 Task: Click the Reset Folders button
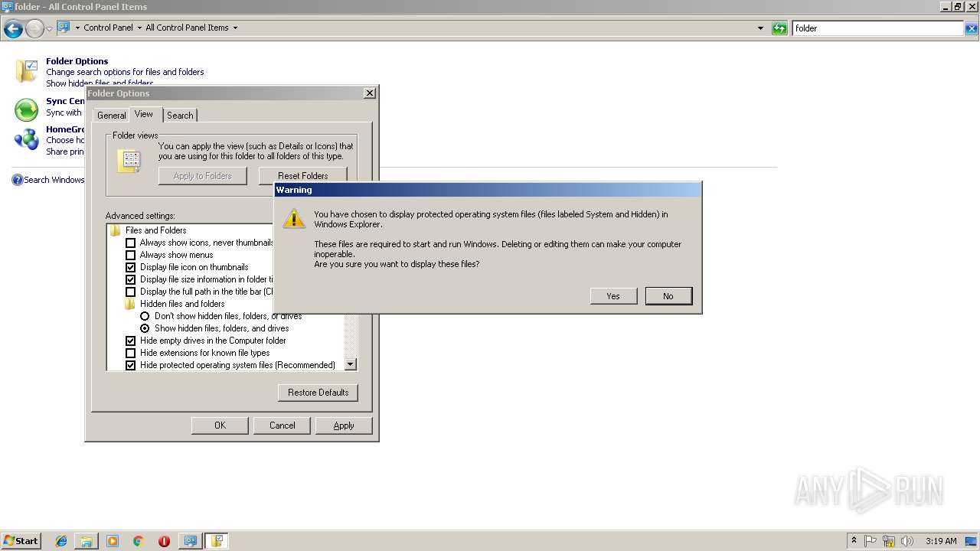click(303, 175)
